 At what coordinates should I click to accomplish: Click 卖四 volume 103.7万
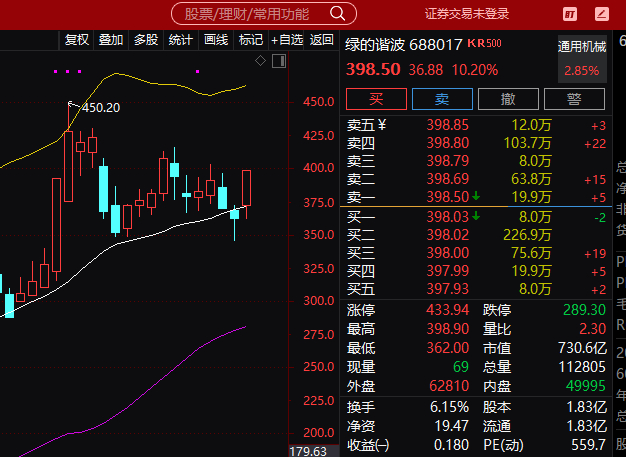(x=527, y=143)
